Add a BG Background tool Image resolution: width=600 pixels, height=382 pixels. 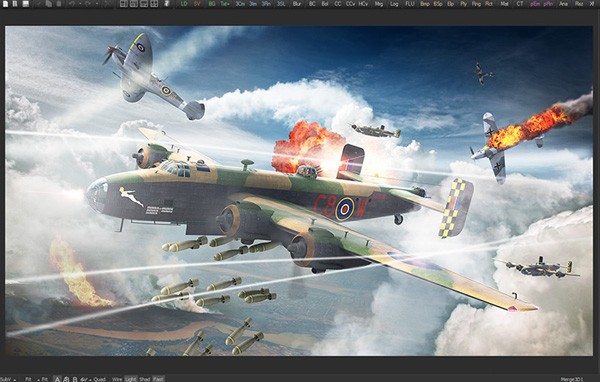click(212, 4)
